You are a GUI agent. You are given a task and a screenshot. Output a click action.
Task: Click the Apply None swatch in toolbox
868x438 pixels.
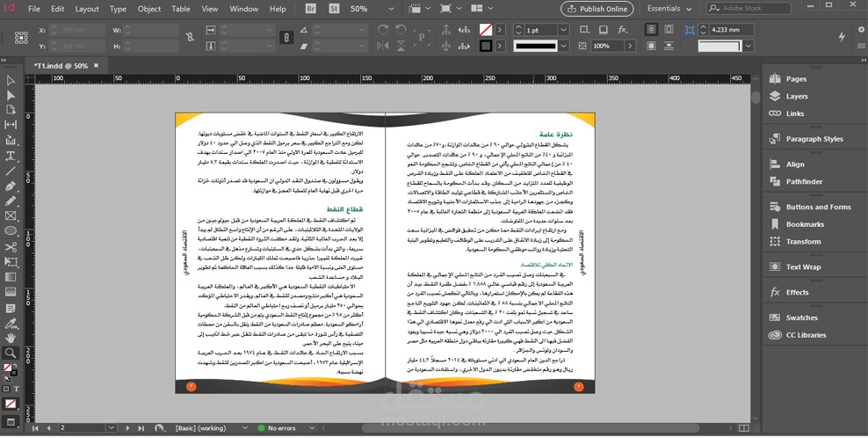[x=10, y=405]
